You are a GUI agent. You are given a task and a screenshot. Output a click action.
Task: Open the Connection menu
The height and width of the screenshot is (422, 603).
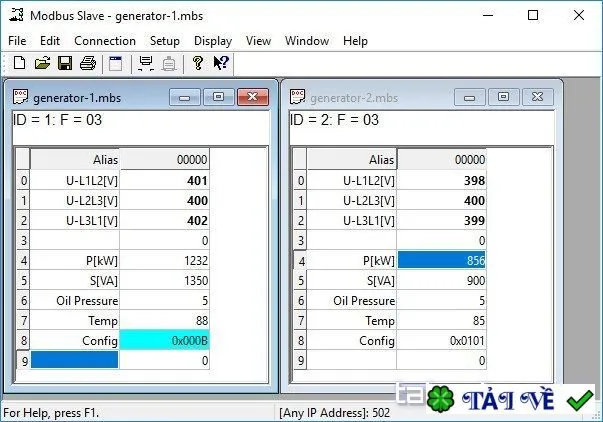coord(105,41)
